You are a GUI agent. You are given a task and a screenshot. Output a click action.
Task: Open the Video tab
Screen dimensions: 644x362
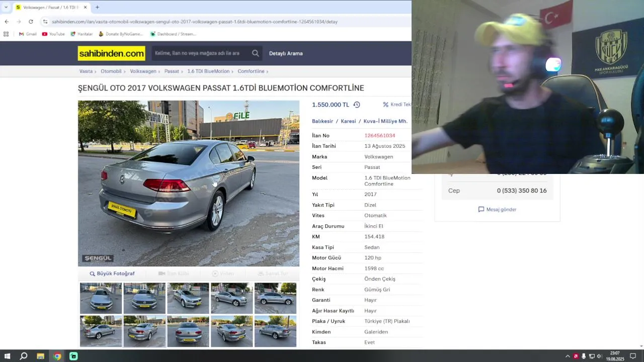click(223, 274)
